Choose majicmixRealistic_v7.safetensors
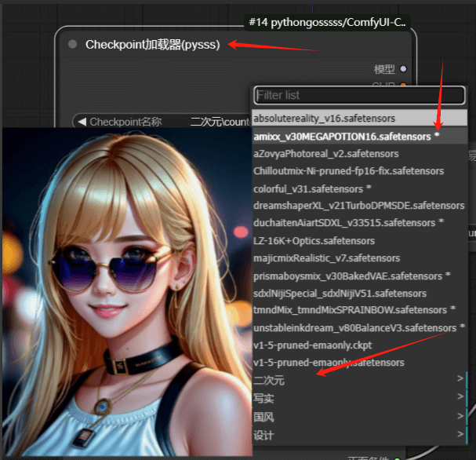Image resolution: width=476 pixels, height=460 pixels. click(x=359, y=258)
